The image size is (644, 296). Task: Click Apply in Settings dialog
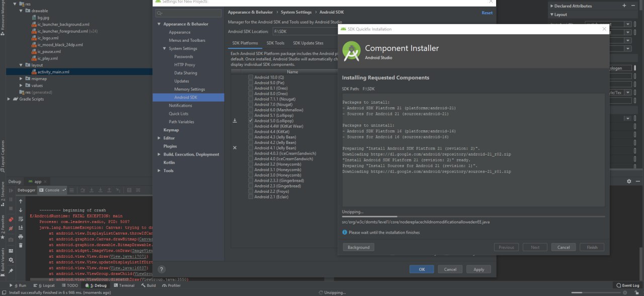pyautogui.click(x=478, y=269)
